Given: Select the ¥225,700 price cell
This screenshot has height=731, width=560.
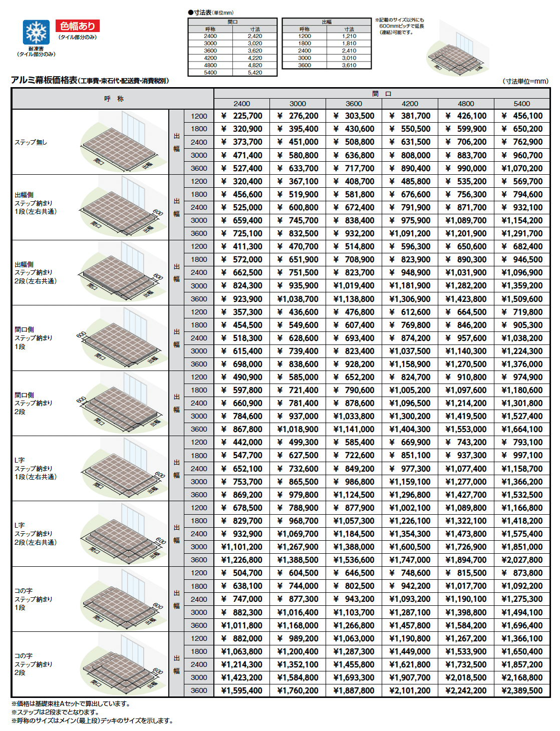Looking at the screenshot, I should (241, 116).
